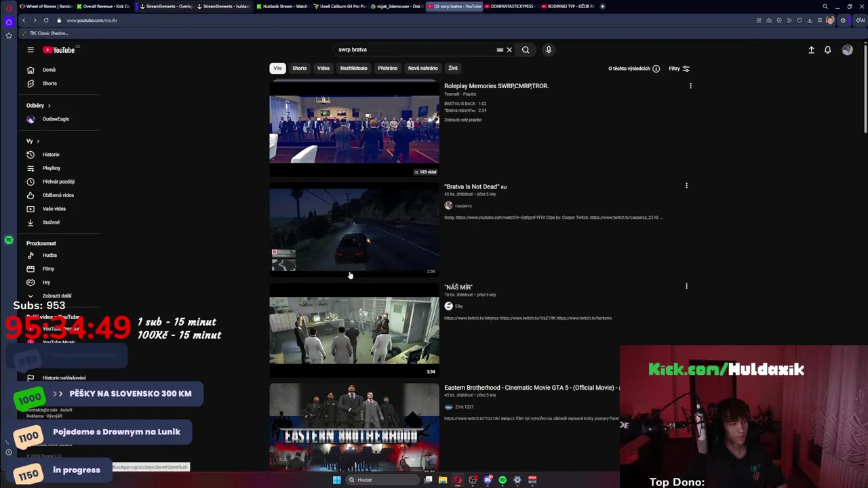The image size is (868, 488).
Task: Open Playlisty in the sidebar
Action: coord(52,168)
